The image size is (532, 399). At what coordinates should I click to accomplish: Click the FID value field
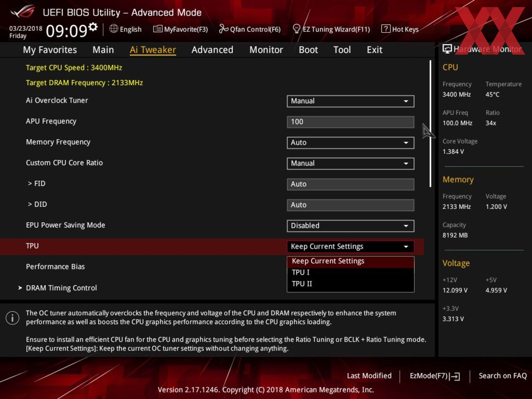[x=350, y=184]
